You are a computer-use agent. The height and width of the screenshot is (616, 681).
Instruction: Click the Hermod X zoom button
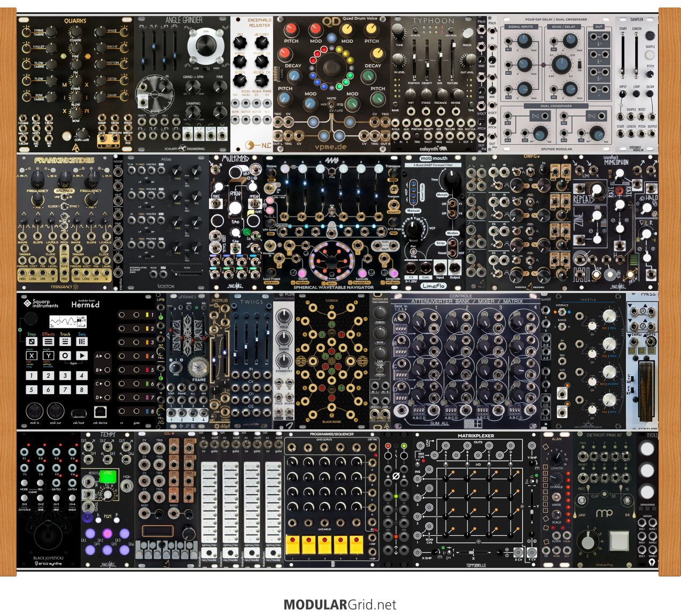coord(32,356)
